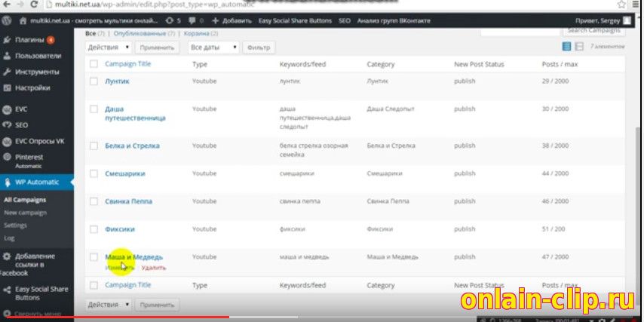
Task: Switch to excerpt view icon
Action: coord(579,47)
